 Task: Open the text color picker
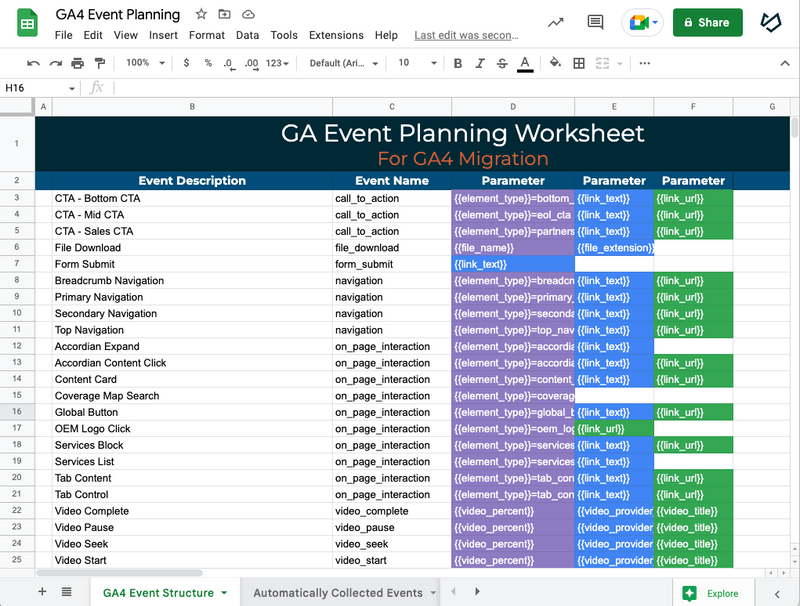pyautogui.click(x=525, y=64)
